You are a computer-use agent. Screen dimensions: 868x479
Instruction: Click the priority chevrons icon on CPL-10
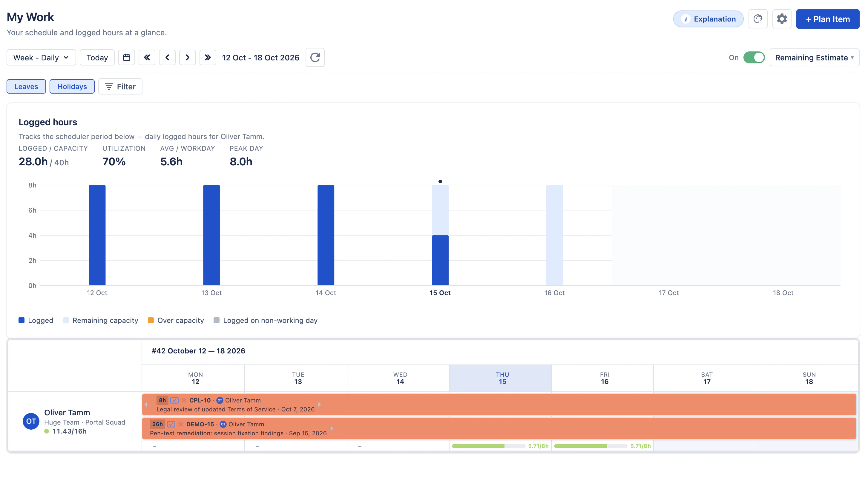pos(184,400)
